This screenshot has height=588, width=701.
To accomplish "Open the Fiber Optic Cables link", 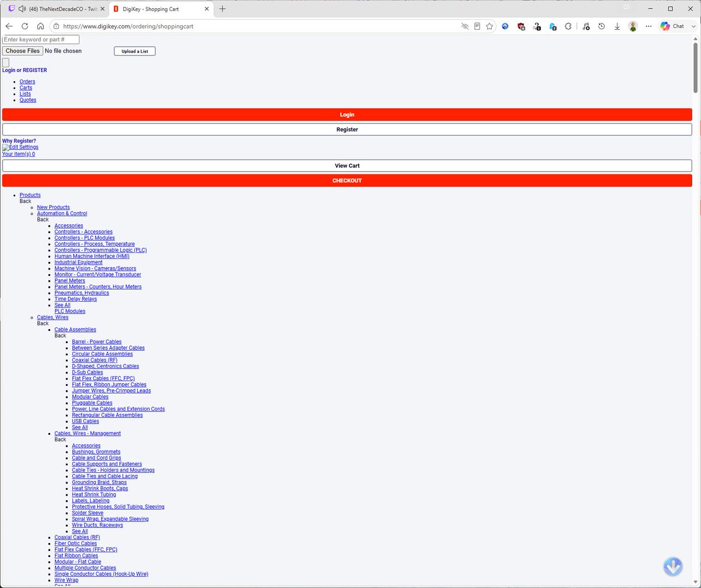I will (76, 544).
